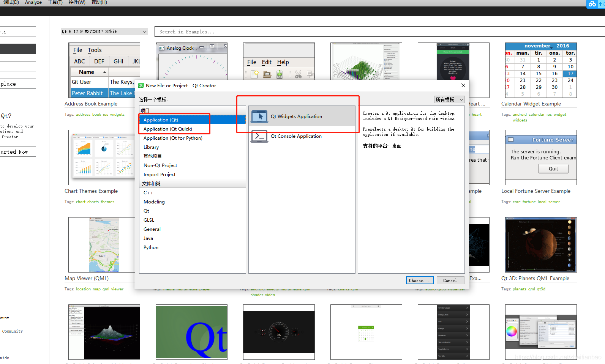
Task: Click 'Qt Console Application' template label
Action: (x=296, y=136)
